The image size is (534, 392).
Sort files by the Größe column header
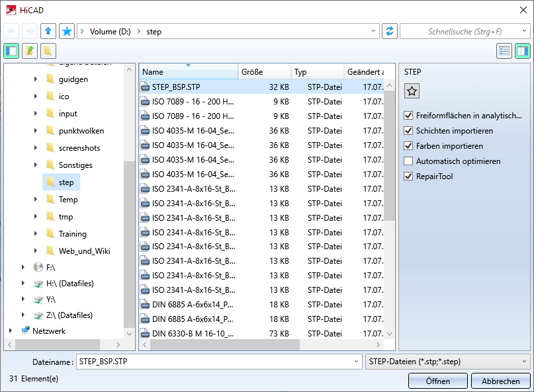tap(264, 72)
